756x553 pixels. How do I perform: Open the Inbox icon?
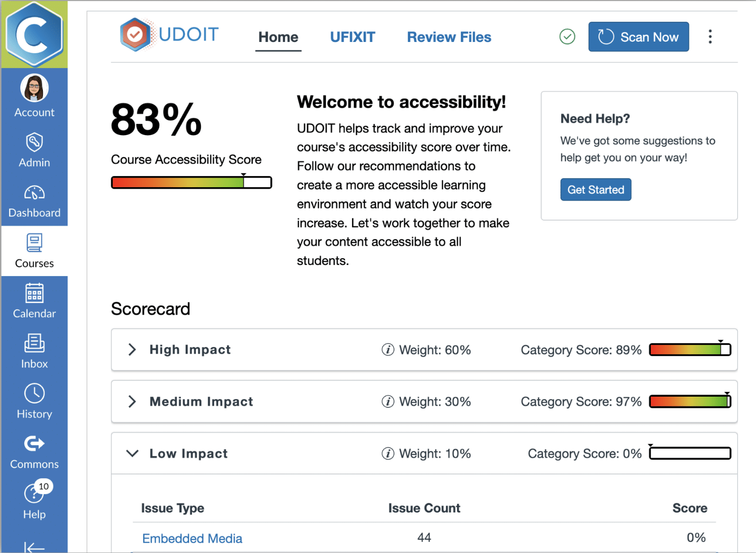pyautogui.click(x=34, y=343)
